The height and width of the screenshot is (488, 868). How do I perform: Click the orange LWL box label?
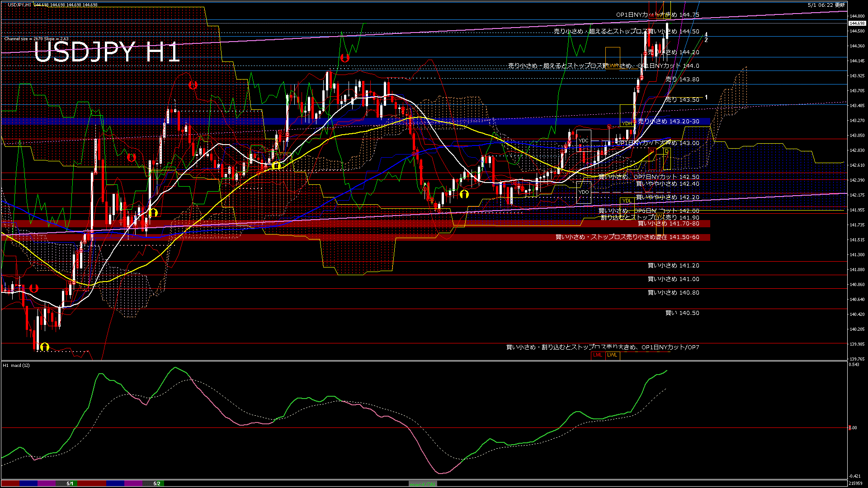click(612, 355)
